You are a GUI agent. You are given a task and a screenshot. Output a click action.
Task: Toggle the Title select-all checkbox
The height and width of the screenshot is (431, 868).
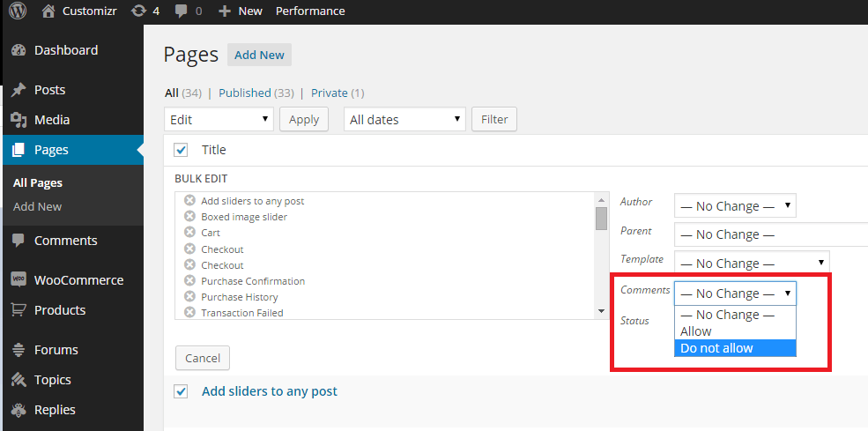click(181, 150)
